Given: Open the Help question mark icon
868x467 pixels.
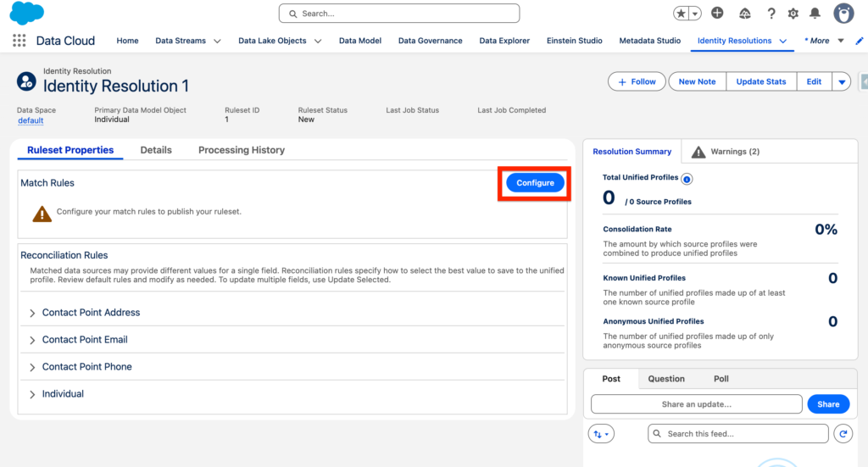Looking at the screenshot, I should [771, 14].
